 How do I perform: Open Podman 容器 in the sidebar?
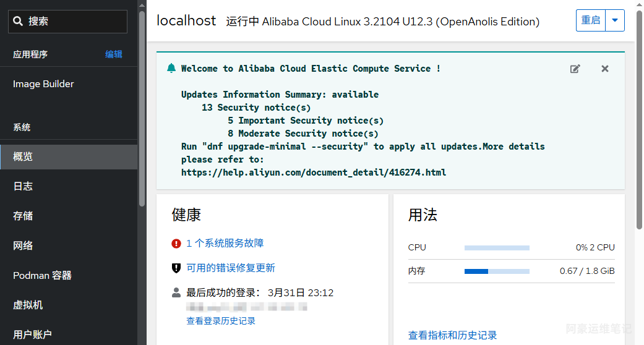click(42, 275)
